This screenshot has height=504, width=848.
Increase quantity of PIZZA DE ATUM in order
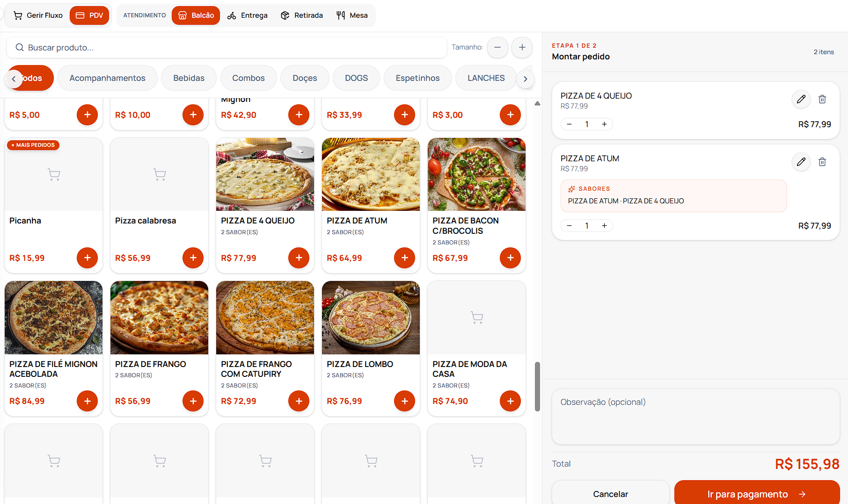click(x=604, y=225)
